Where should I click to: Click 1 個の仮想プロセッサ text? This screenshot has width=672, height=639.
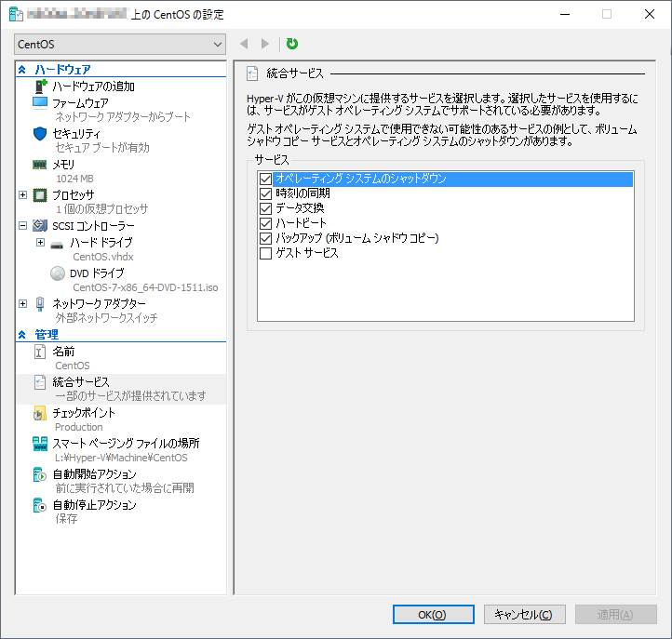point(101,209)
